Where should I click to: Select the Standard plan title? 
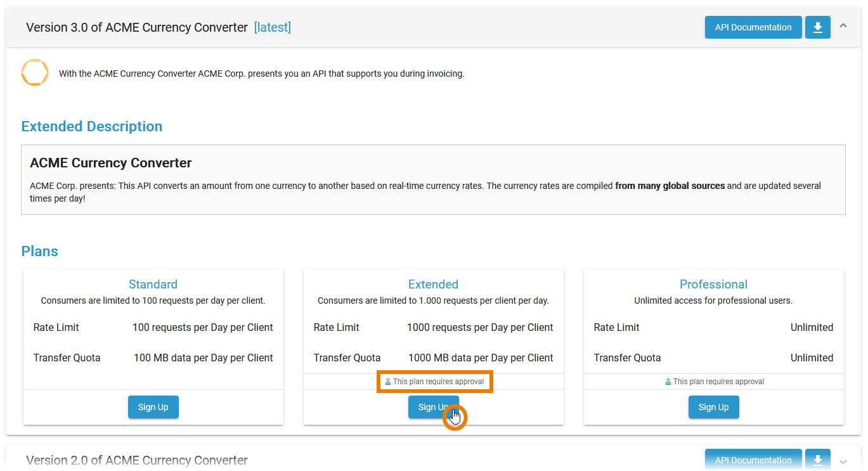pos(153,284)
